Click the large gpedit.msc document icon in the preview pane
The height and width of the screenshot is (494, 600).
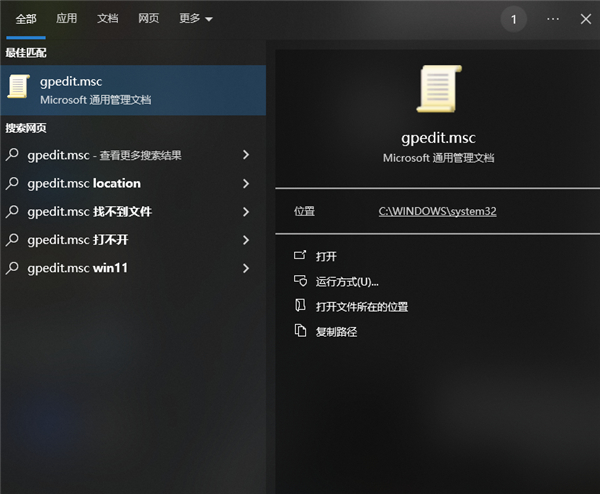click(x=439, y=89)
